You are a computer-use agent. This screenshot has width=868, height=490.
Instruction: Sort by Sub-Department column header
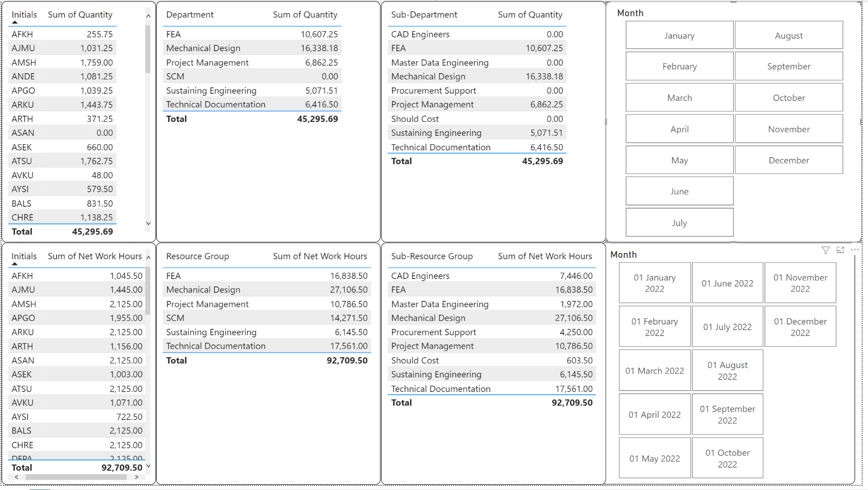click(424, 15)
